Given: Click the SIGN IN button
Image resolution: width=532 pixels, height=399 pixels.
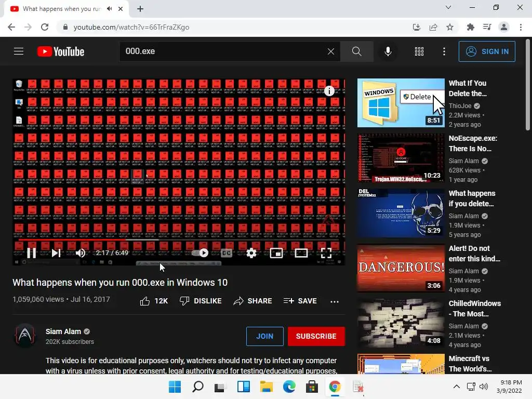Looking at the screenshot, I should pyautogui.click(x=487, y=51).
